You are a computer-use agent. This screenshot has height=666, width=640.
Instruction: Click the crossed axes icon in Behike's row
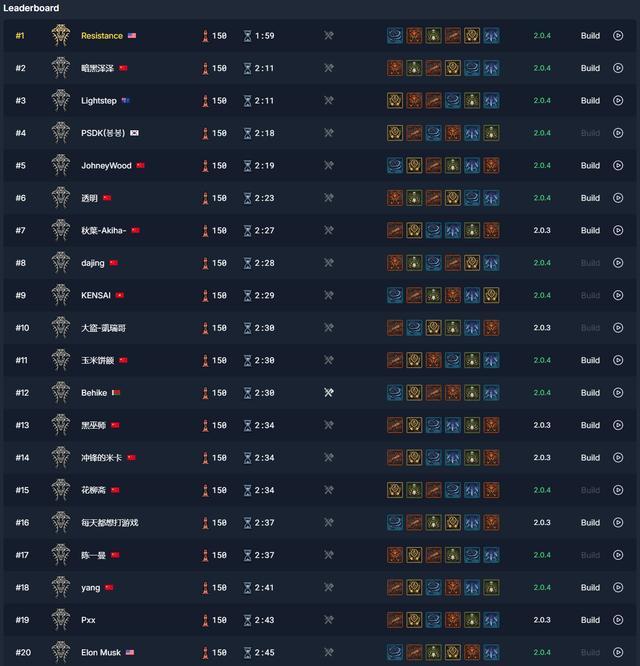[x=329, y=393]
